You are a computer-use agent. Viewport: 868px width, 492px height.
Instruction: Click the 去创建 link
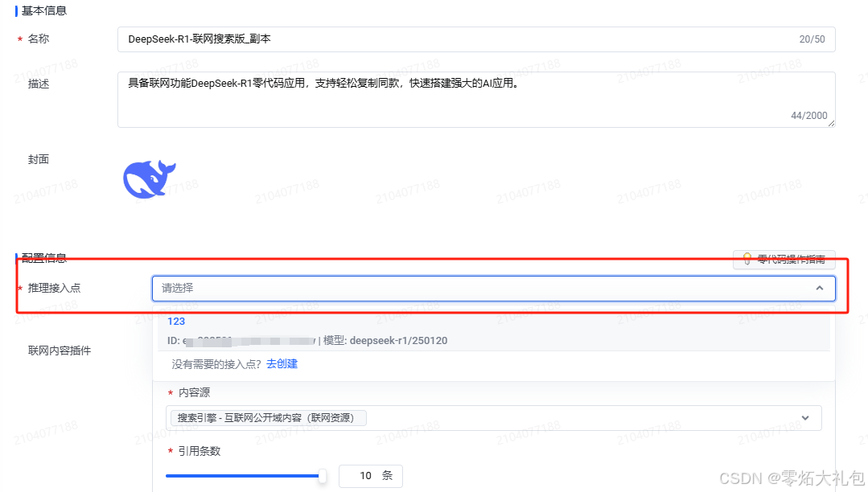282,363
